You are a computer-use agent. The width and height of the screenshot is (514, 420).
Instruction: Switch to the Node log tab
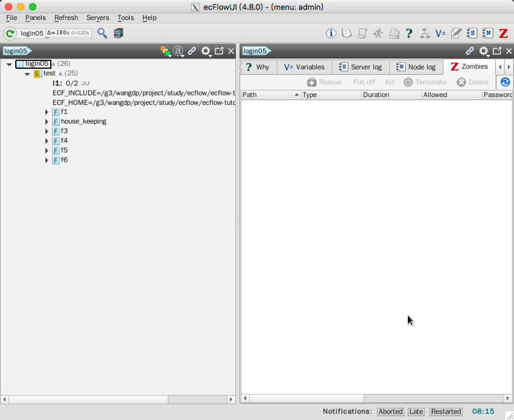416,67
